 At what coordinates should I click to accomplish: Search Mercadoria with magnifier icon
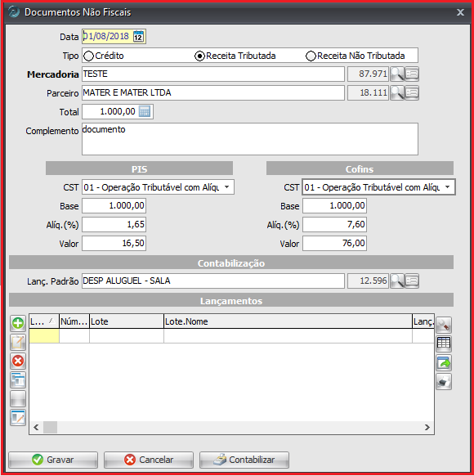(x=397, y=74)
